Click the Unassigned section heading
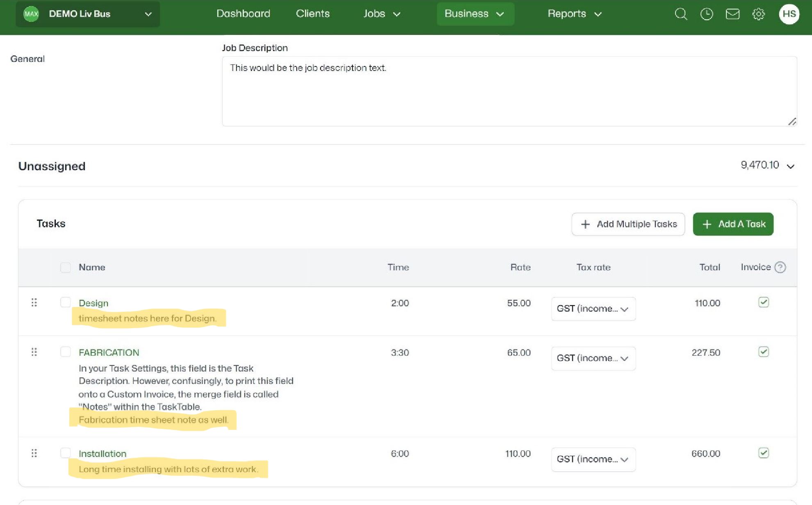The height and width of the screenshot is (505, 812). [x=52, y=166]
